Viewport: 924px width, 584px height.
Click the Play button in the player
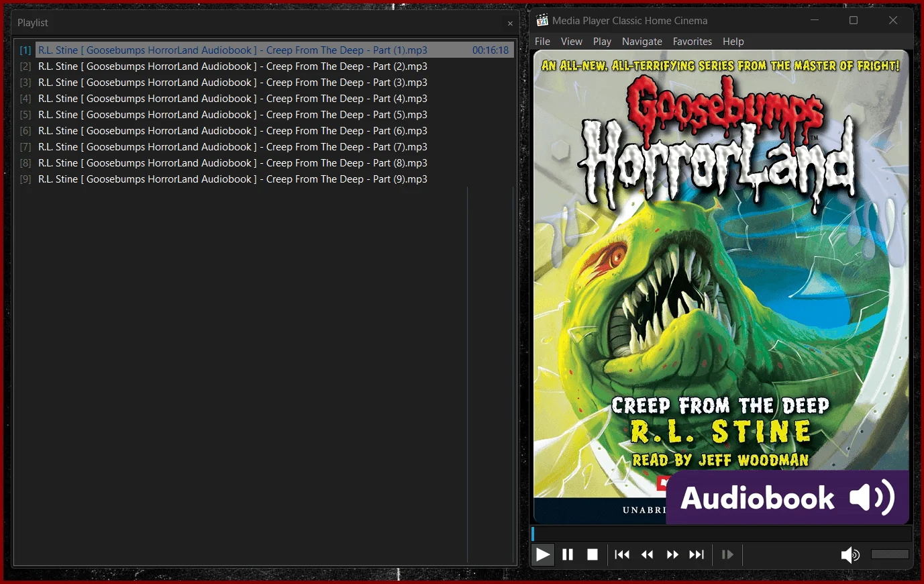[x=543, y=554]
